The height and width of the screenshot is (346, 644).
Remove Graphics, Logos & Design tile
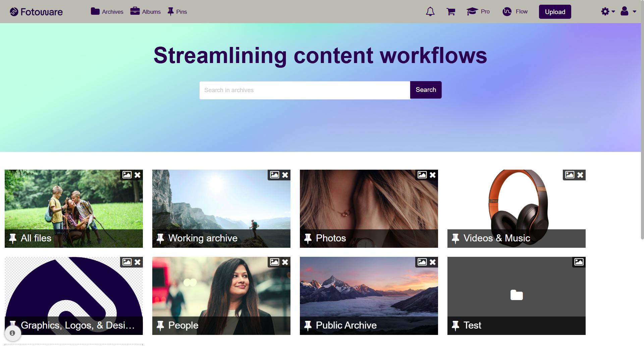coord(138,262)
